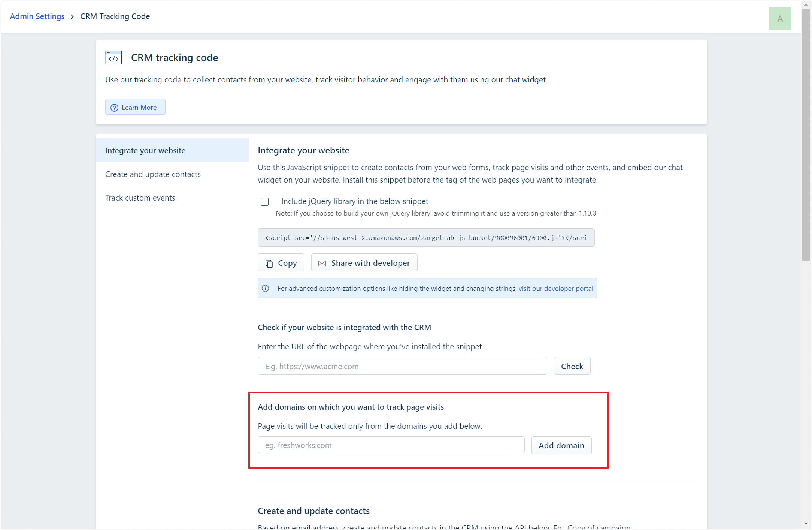Click the breadcrumb chevron separator

72,17
